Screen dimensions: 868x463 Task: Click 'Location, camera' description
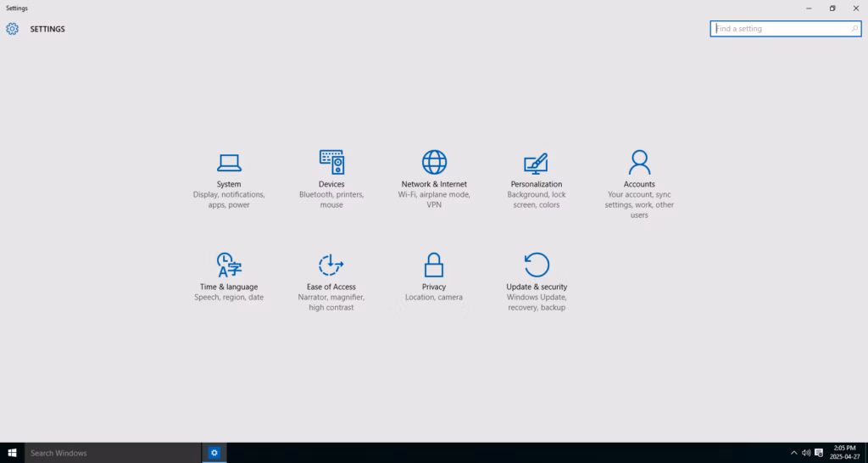point(434,298)
